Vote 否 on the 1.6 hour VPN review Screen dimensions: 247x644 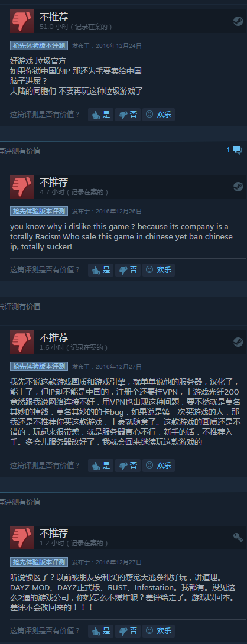pyautogui.click(x=128, y=466)
